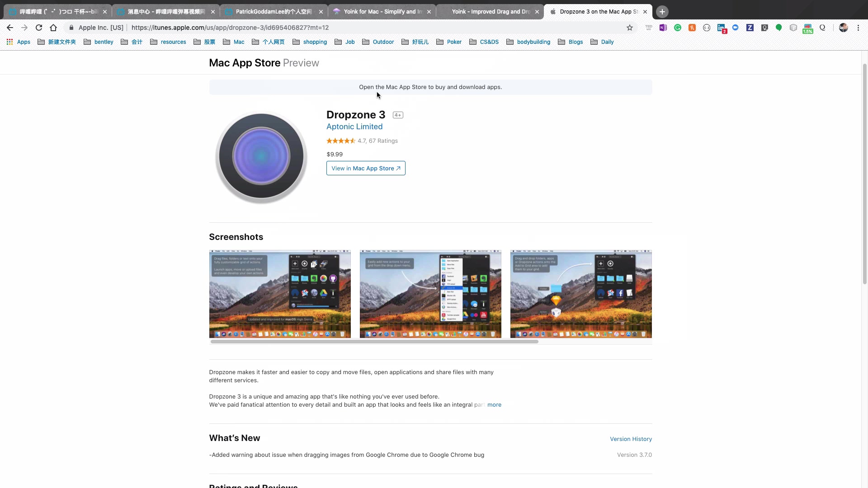Image resolution: width=868 pixels, height=488 pixels.
Task: Open the bodybuilding bookmarks folder
Action: 528,42
